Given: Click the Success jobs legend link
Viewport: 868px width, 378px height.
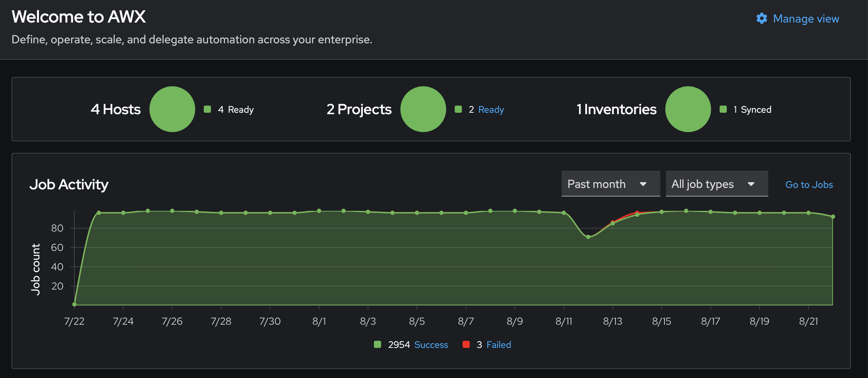Looking at the screenshot, I should click(x=431, y=345).
